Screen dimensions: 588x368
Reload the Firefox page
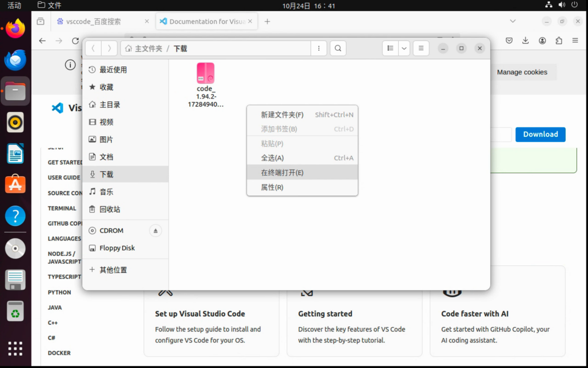75,41
